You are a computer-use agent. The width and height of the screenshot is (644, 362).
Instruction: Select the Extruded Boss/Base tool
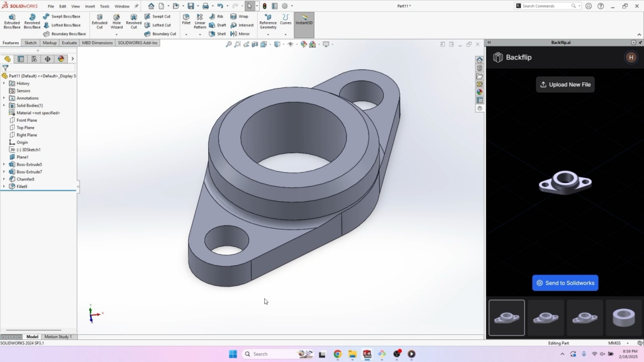tap(12, 21)
